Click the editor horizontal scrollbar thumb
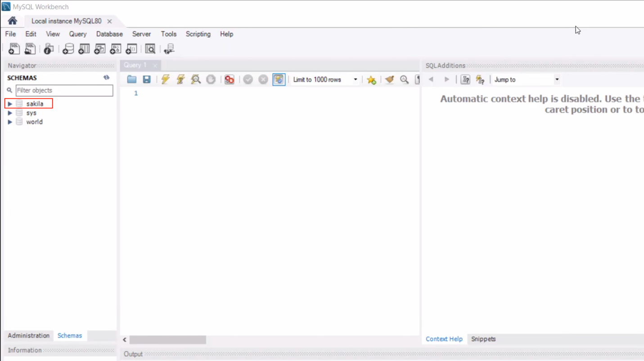The width and height of the screenshot is (644, 361). click(x=168, y=340)
